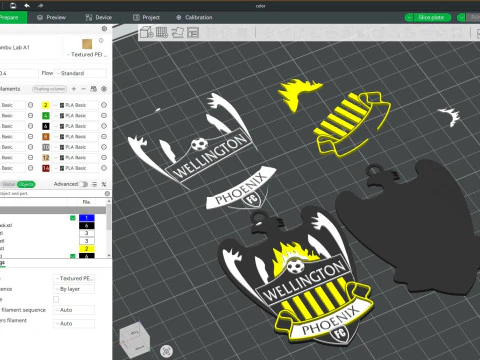This screenshot has height=360, width=480.
Task: Click Add plate grid icon in toolbar
Action: tap(162, 32)
